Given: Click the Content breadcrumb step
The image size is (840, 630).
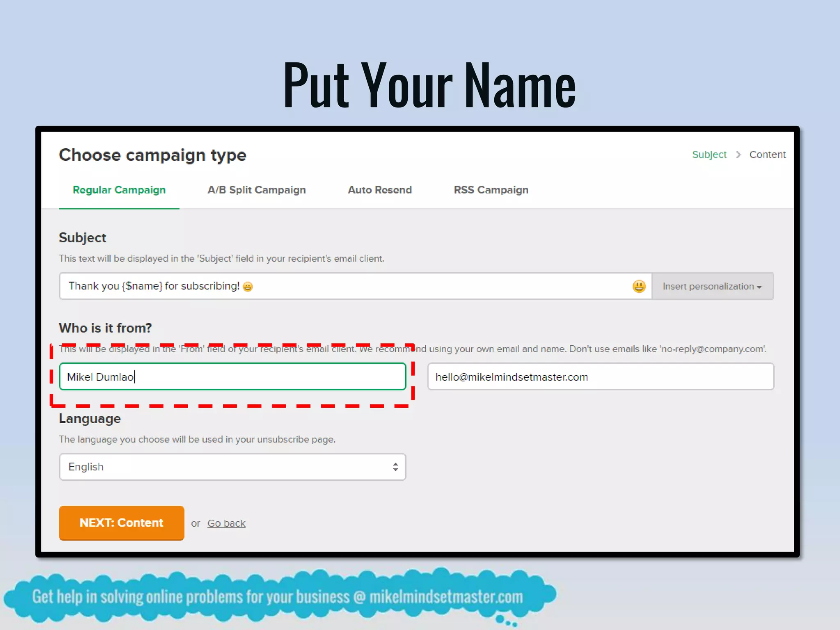Looking at the screenshot, I should click(x=767, y=155).
